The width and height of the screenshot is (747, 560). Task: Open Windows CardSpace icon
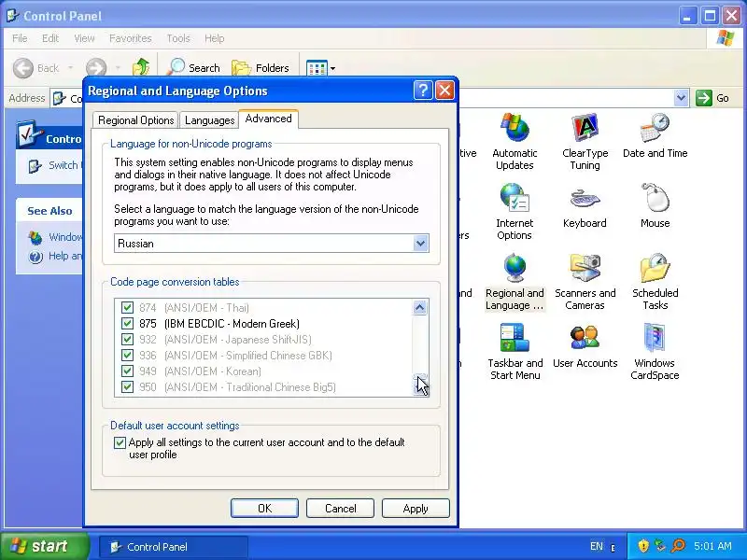[655, 352]
